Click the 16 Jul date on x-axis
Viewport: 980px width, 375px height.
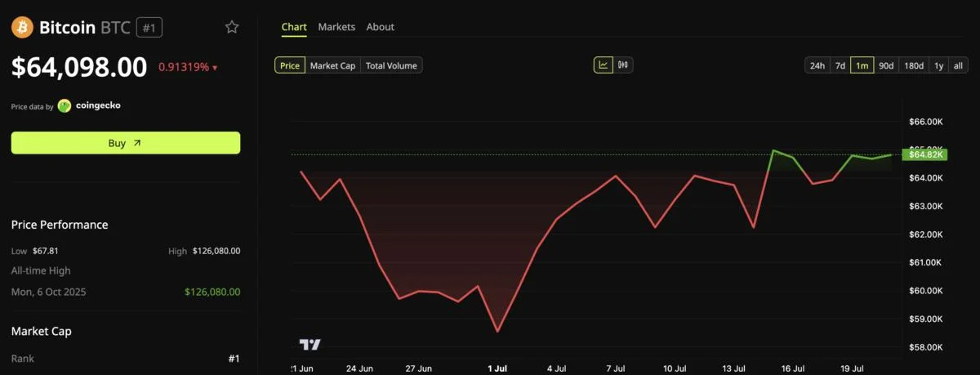click(793, 368)
